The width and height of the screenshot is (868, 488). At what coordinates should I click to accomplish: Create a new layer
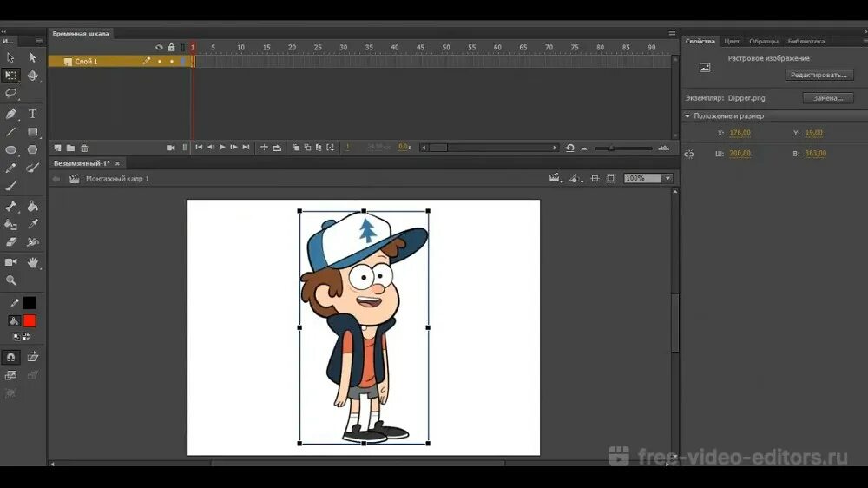point(57,148)
